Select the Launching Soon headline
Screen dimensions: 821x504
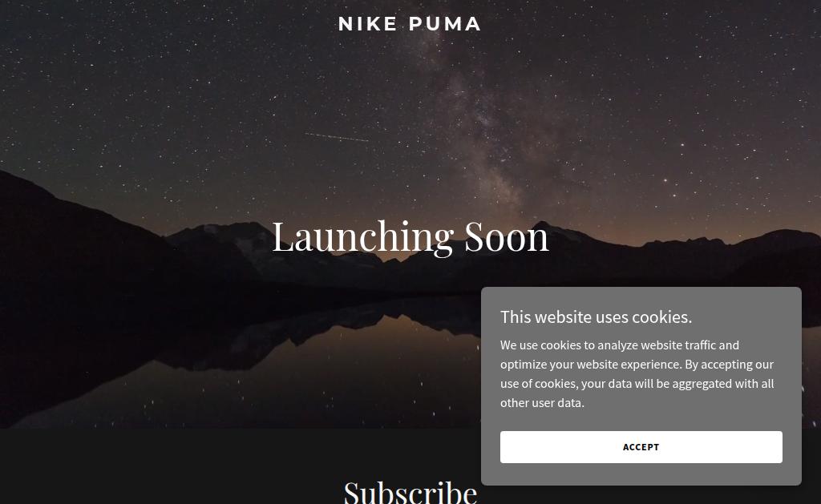pyautogui.click(x=410, y=237)
